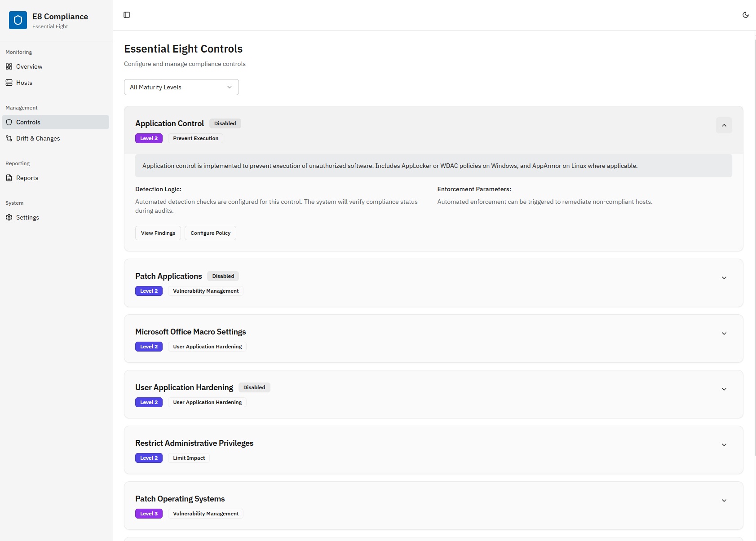Viewport: 756px width, 541px height.
Task: Toggle the Disabled badge on User Application Hardening
Action: pos(254,387)
